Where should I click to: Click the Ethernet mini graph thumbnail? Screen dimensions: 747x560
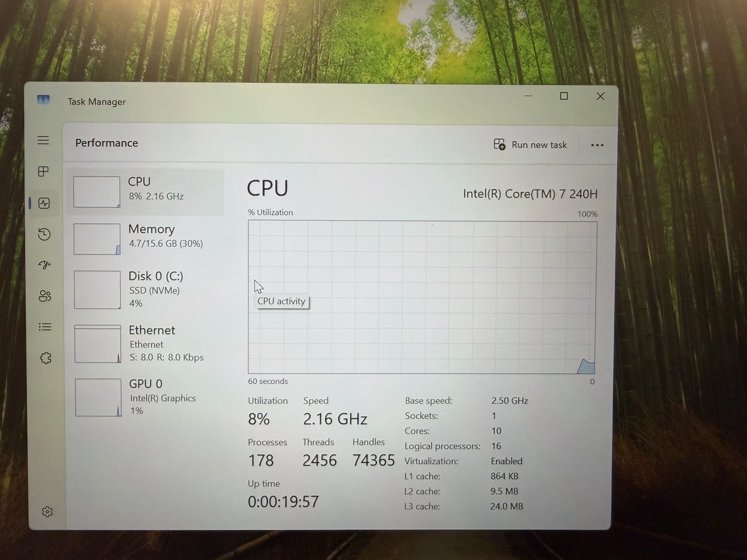[98, 343]
